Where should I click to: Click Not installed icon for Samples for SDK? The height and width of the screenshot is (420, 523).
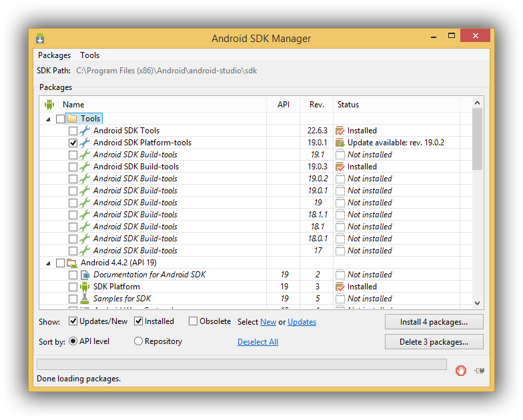[x=340, y=299]
